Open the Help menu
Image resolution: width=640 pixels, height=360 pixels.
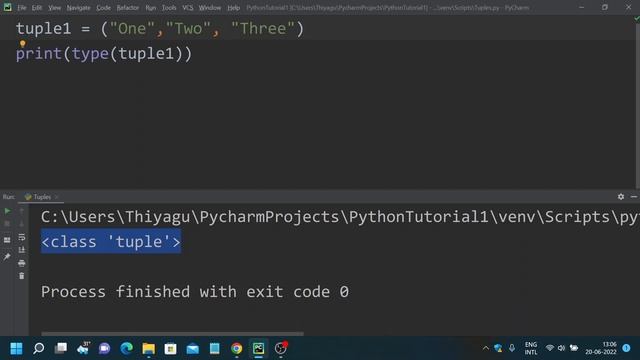point(233,8)
